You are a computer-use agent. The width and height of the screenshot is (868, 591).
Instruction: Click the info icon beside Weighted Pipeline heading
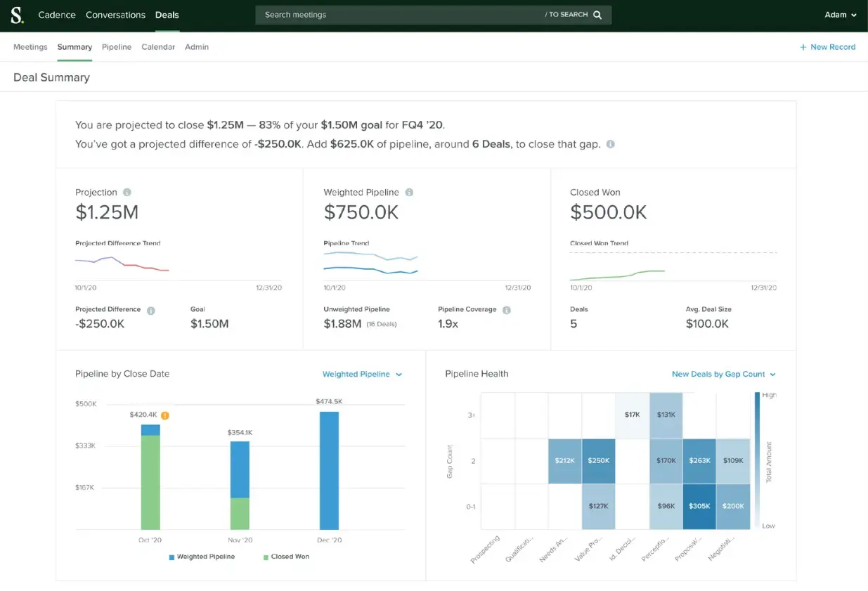click(408, 192)
